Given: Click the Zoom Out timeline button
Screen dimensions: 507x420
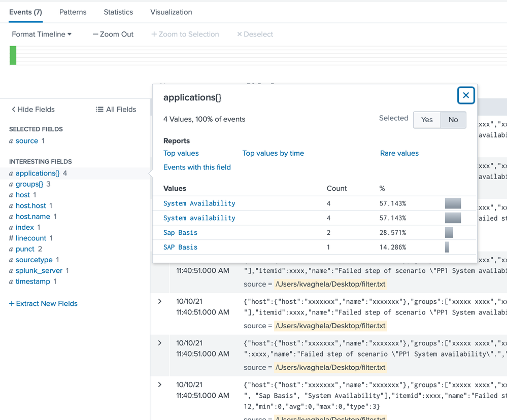Looking at the screenshot, I should (113, 34).
